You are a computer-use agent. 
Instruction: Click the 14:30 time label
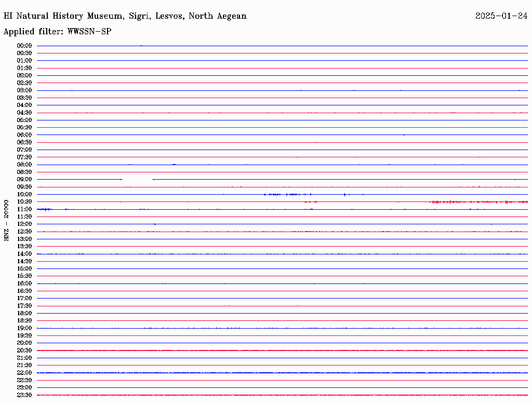24,262
